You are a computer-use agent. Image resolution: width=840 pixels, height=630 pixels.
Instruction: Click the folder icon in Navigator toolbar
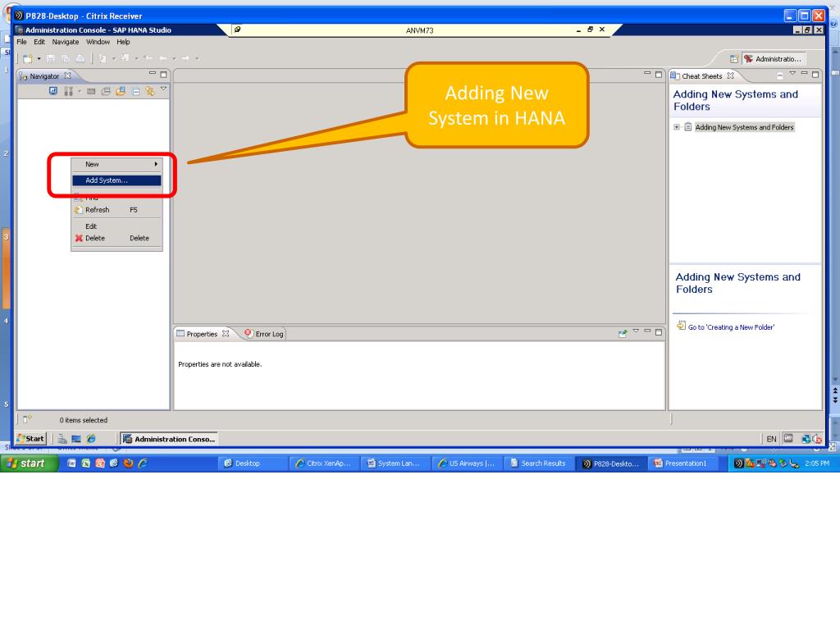click(x=121, y=92)
